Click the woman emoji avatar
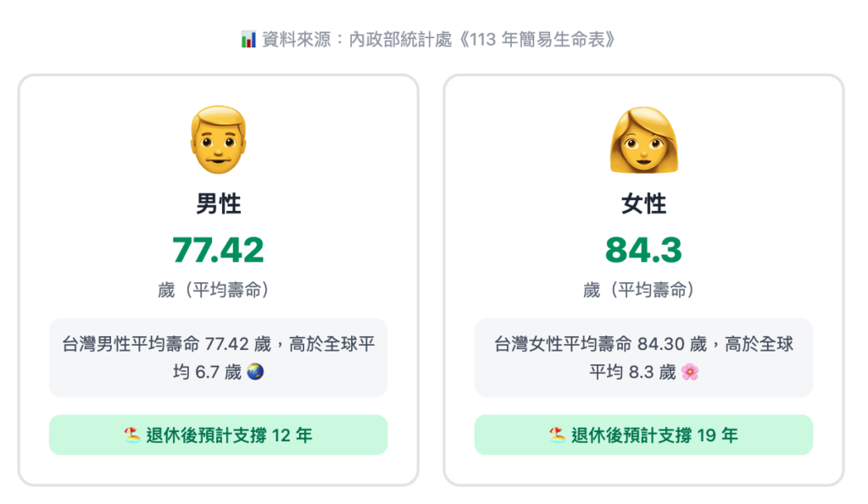This screenshot has width=868, height=504. click(643, 140)
